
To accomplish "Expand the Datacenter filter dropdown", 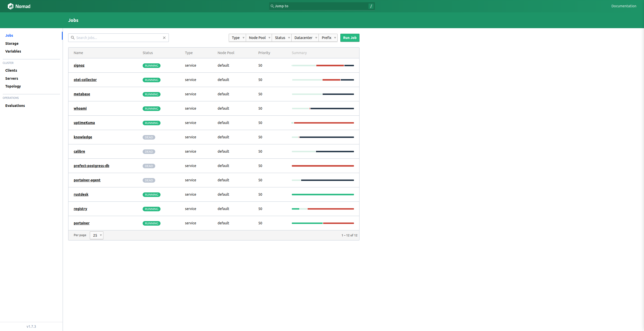I will (305, 38).
